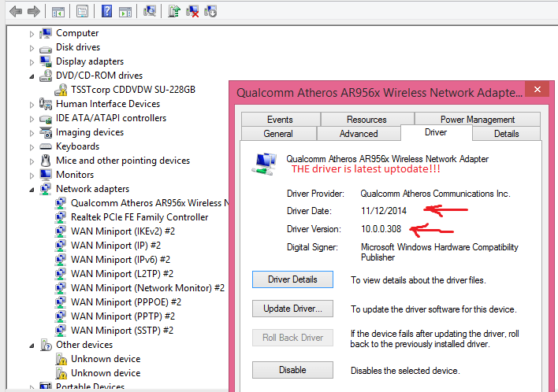Click the Uninstall icon with red X
This screenshot has height=392, width=558.
coord(192,12)
